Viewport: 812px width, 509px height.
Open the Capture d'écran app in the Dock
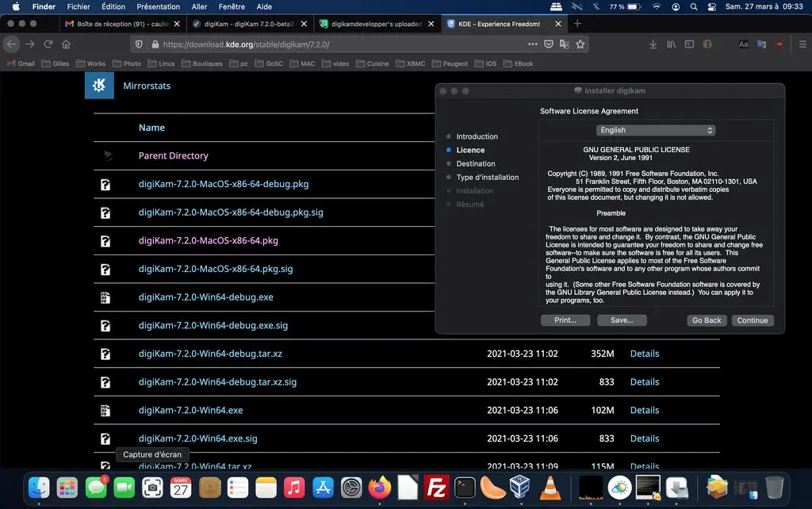point(152,488)
